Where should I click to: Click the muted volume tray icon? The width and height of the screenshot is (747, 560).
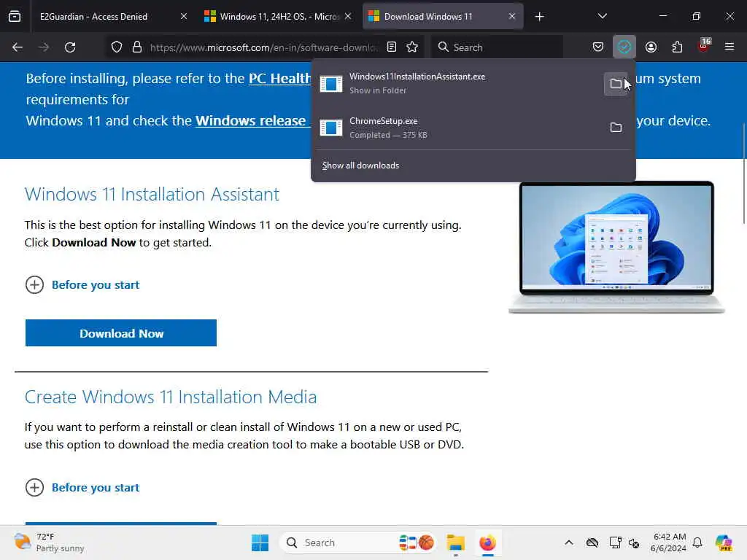[x=634, y=542]
